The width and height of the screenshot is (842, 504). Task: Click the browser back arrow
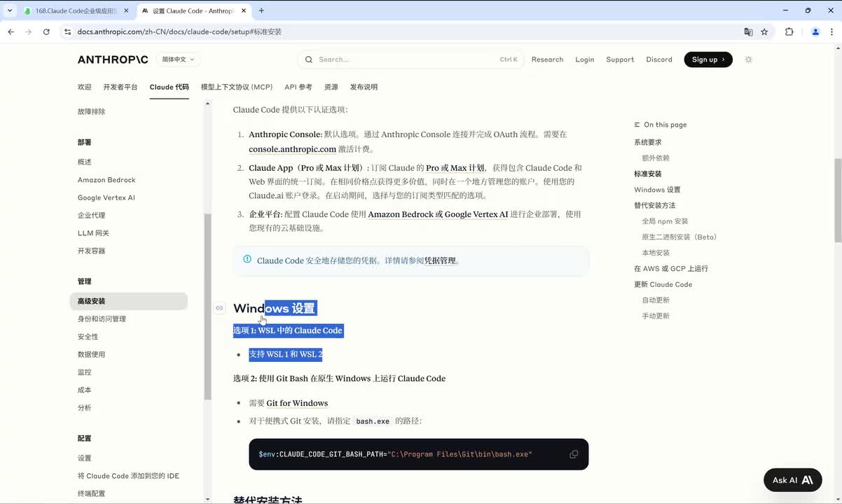click(11, 31)
